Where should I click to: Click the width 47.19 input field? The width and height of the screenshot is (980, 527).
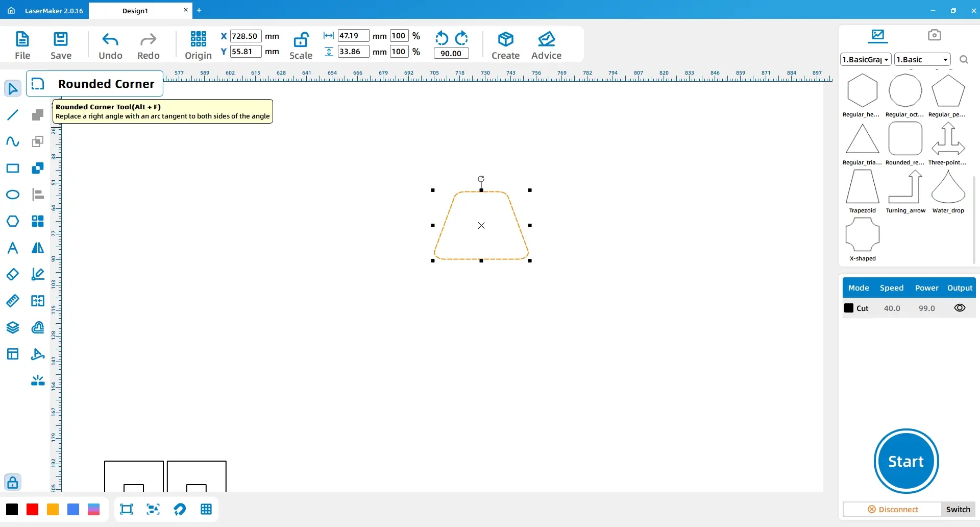pyautogui.click(x=353, y=36)
